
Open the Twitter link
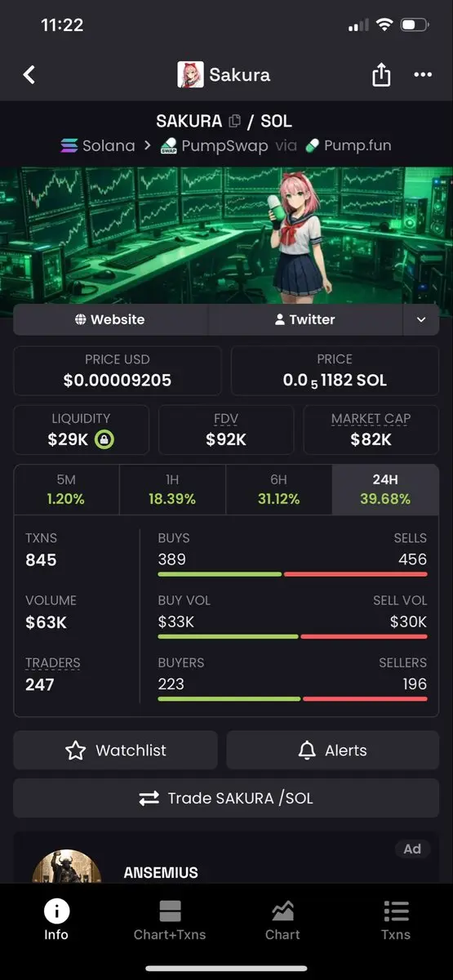[306, 320]
